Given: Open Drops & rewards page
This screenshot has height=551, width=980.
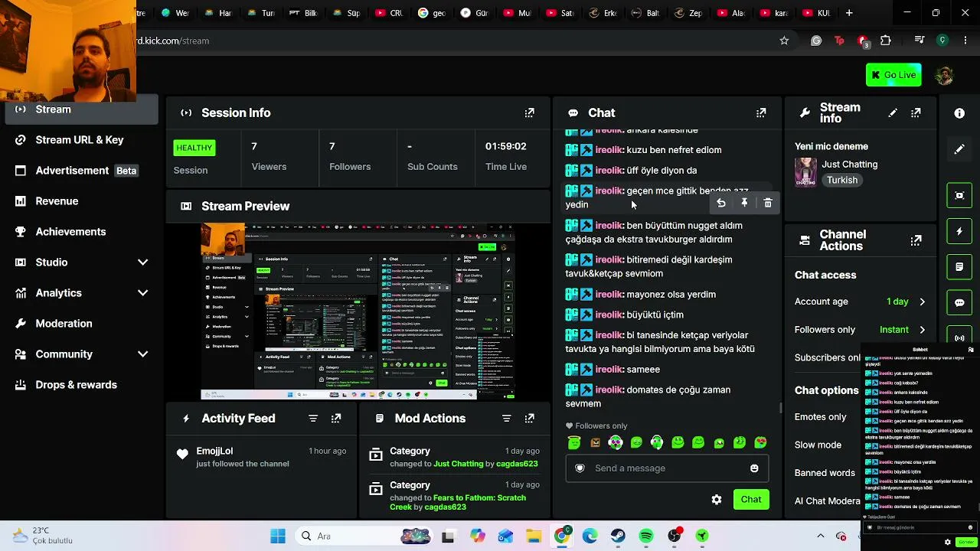Looking at the screenshot, I should click(x=82, y=385).
